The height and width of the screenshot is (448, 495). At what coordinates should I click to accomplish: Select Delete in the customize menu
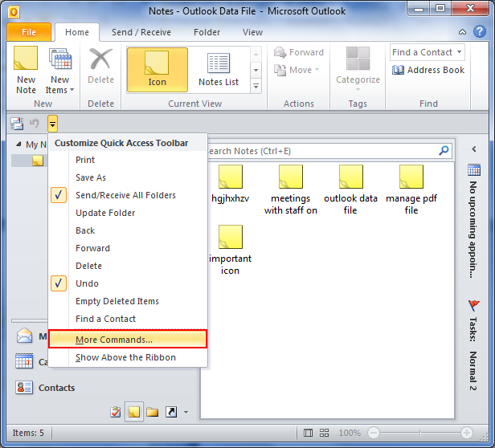pyautogui.click(x=128, y=266)
